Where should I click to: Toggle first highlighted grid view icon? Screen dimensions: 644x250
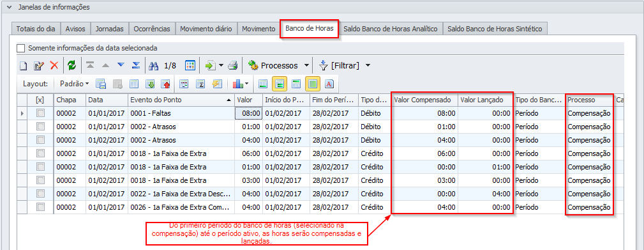click(280, 84)
